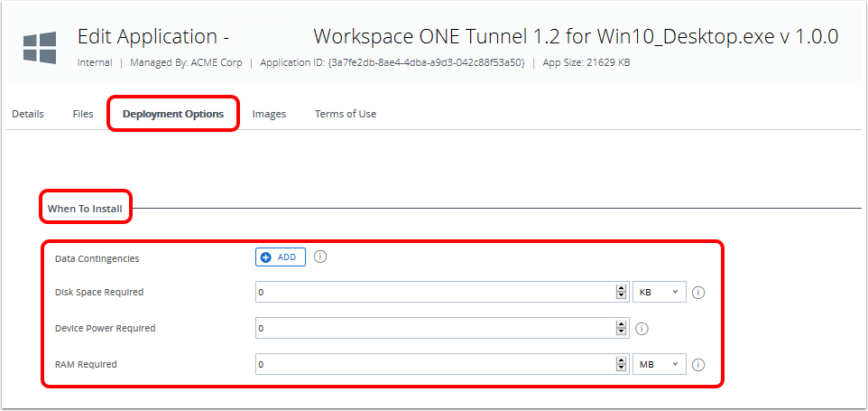The image size is (868, 411).
Task: Decrease Disk Space Required with down arrow
Action: (621, 296)
